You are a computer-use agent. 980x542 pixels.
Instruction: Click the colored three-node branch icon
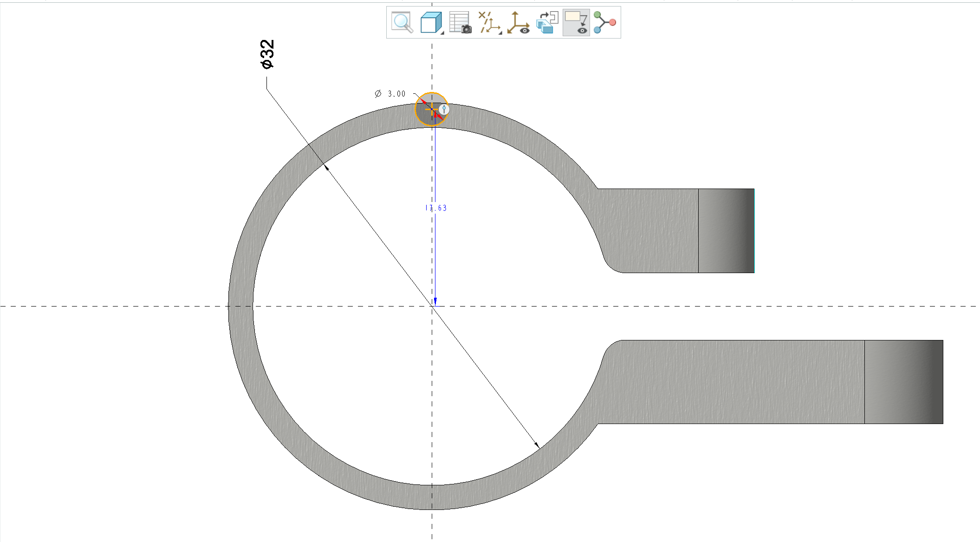604,22
